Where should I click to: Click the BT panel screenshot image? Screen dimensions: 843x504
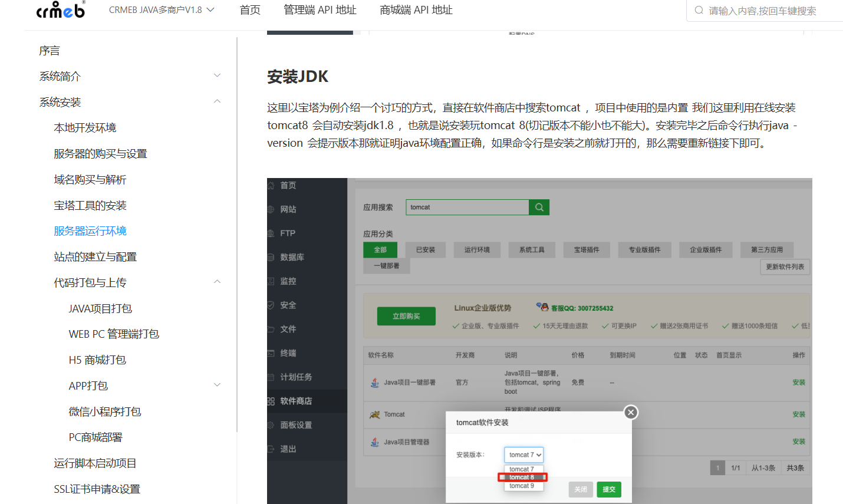click(539, 341)
